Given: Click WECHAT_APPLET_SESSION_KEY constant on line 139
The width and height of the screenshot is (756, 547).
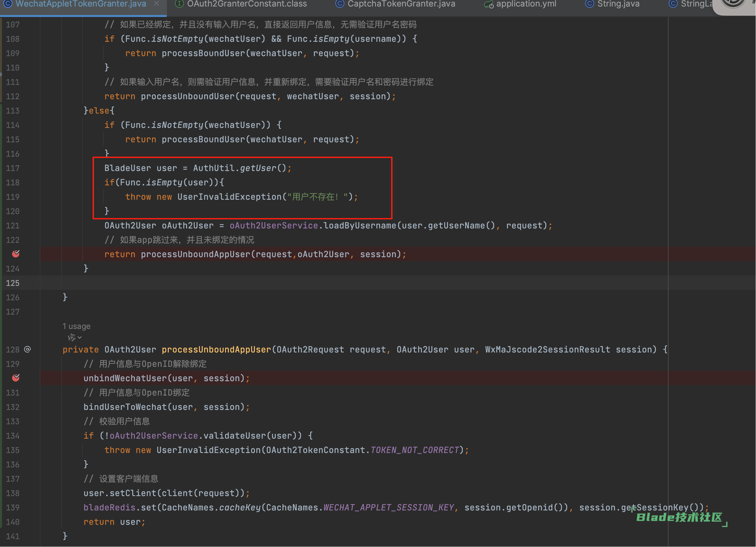Looking at the screenshot, I should coord(388,507).
